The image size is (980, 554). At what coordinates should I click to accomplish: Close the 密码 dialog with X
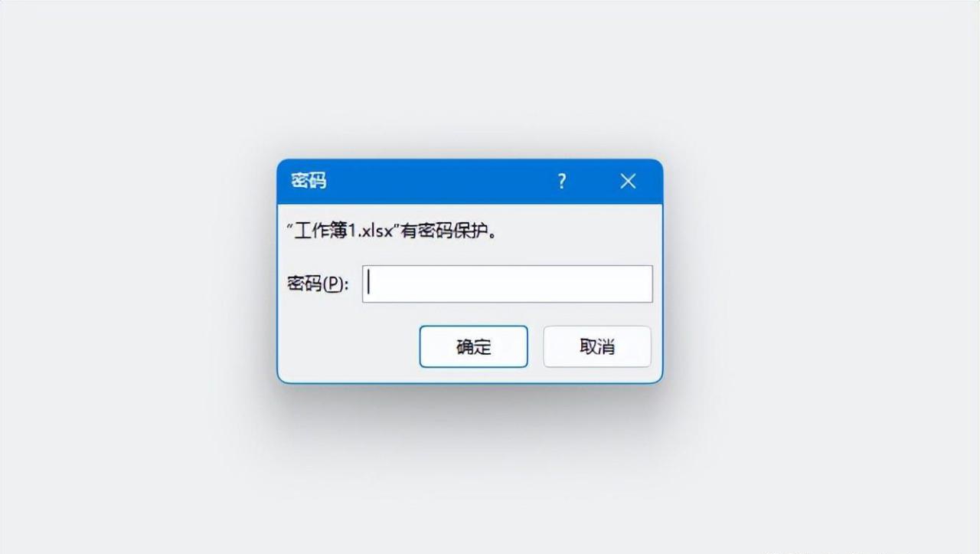click(628, 182)
